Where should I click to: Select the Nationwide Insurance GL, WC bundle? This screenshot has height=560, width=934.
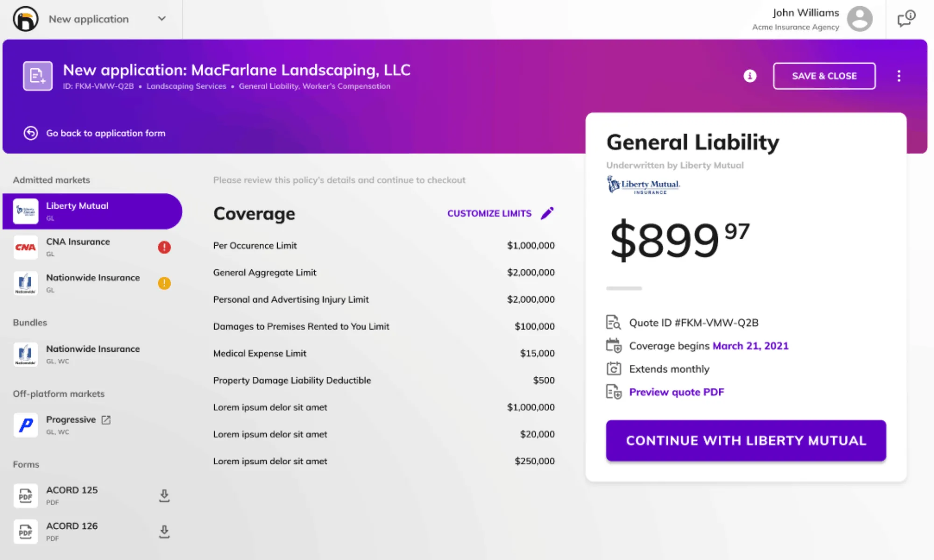(92, 354)
